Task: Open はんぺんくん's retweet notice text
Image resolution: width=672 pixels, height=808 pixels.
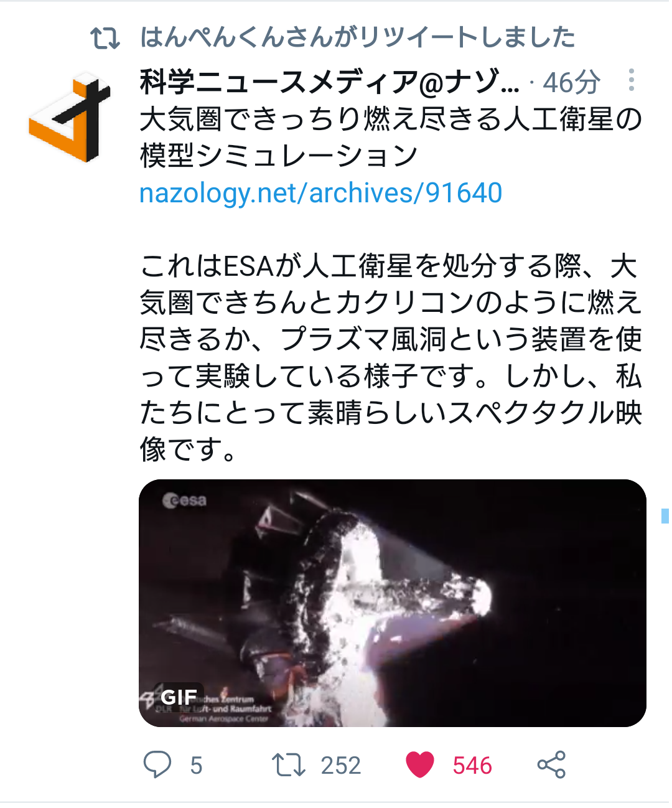Action: pos(358,37)
